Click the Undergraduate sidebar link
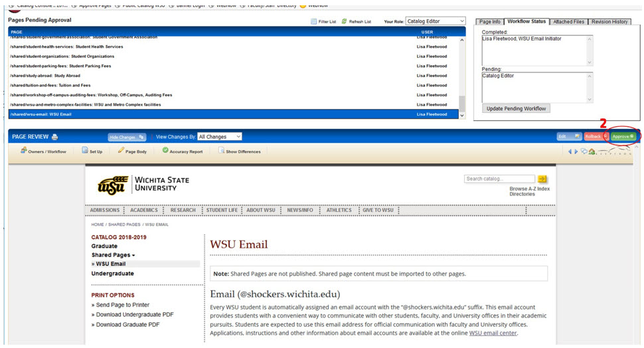The image size is (644, 348). [x=113, y=274]
